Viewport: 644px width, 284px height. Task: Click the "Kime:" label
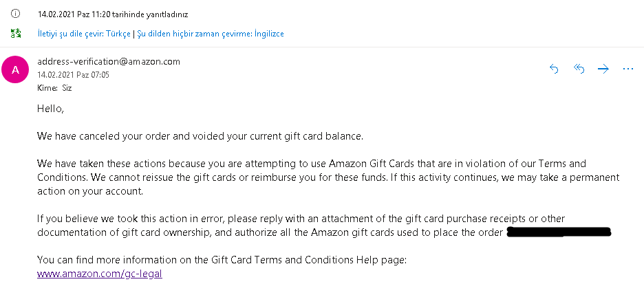pos(47,88)
